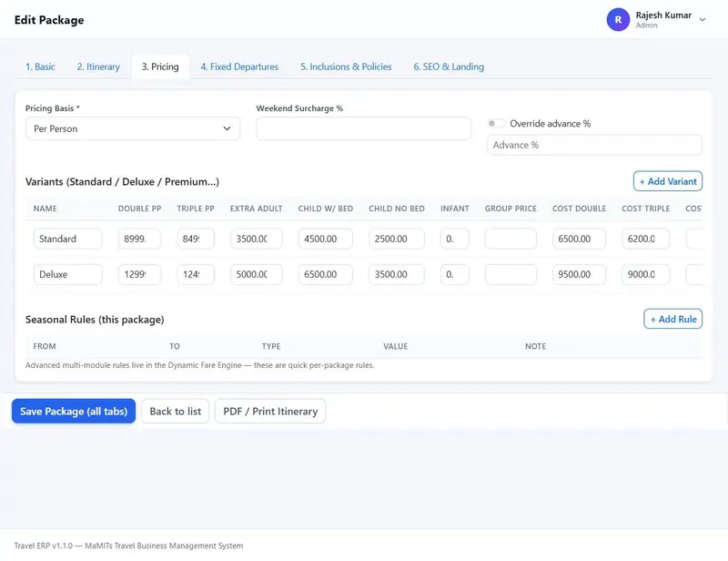Viewport: 728px width, 561px height.
Task: Click Deluxe row Group Price field
Action: [x=511, y=275]
